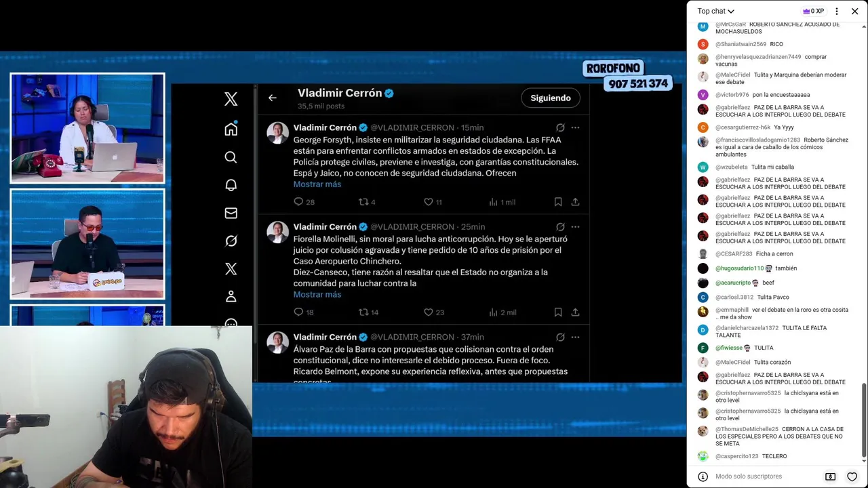Open Search icon in X sidebar
Image resolution: width=868 pixels, height=488 pixels.
231,157
